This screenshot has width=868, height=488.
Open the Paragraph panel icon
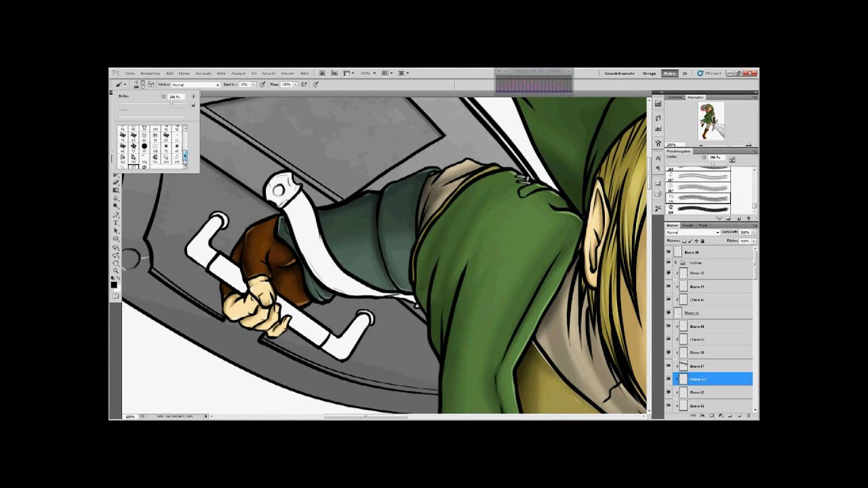pyautogui.click(x=658, y=168)
